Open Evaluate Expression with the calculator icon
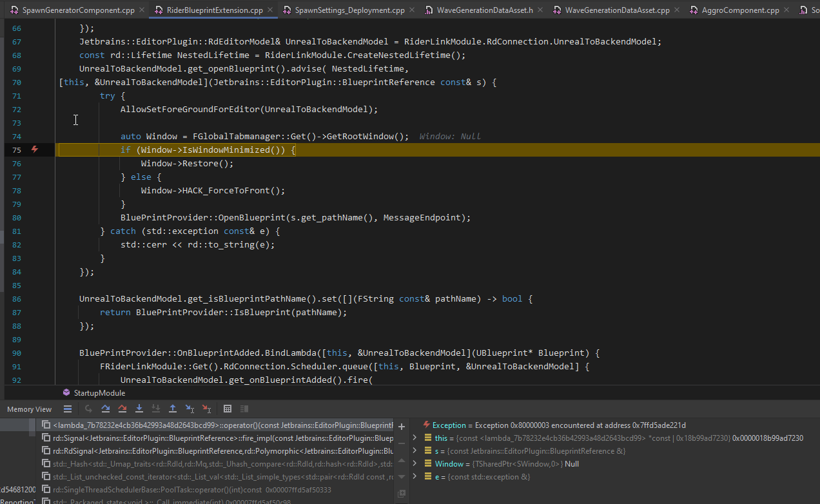 228,408
